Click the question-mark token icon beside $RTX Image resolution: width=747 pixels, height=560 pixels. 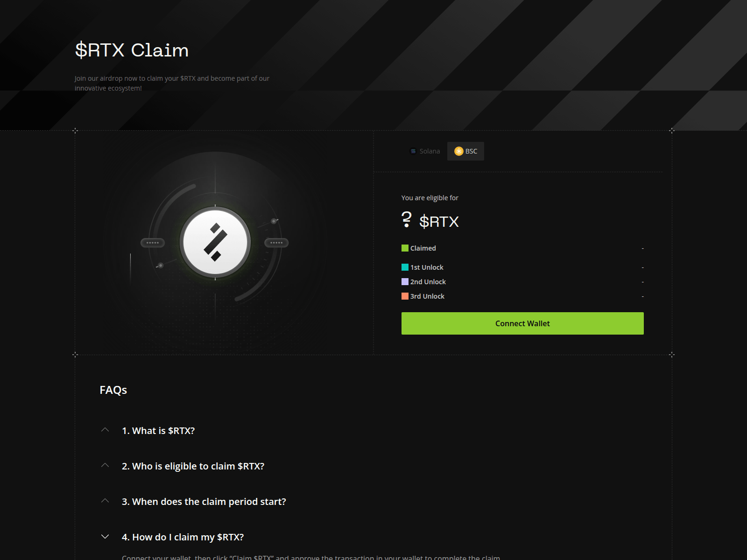pyautogui.click(x=406, y=221)
